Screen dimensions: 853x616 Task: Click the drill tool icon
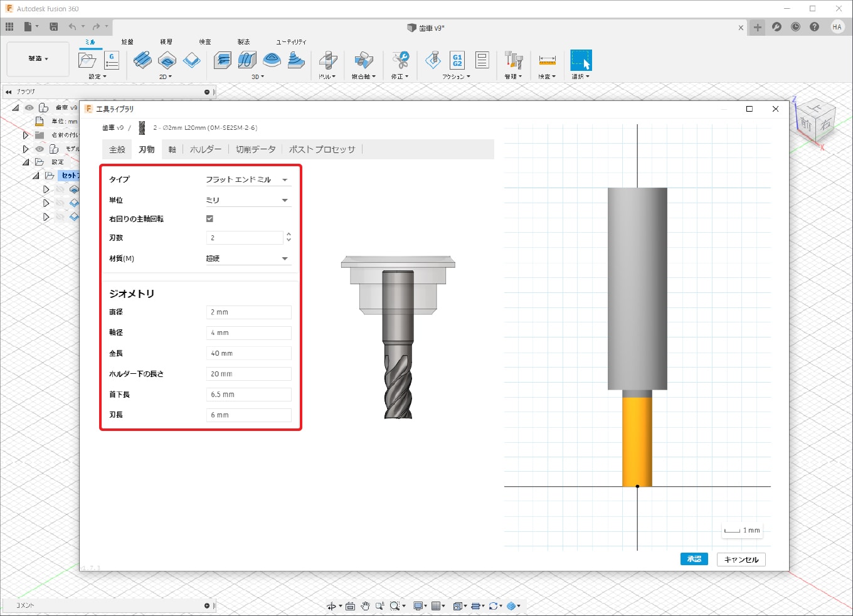tap(327, 60)
